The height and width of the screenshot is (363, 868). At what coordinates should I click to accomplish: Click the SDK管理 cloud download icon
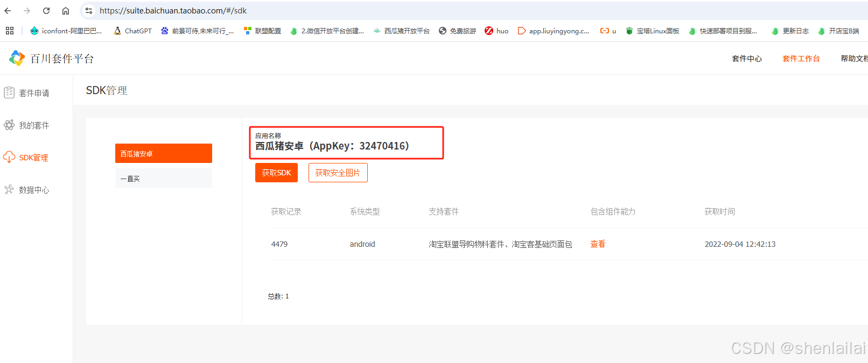pos(9,157)
